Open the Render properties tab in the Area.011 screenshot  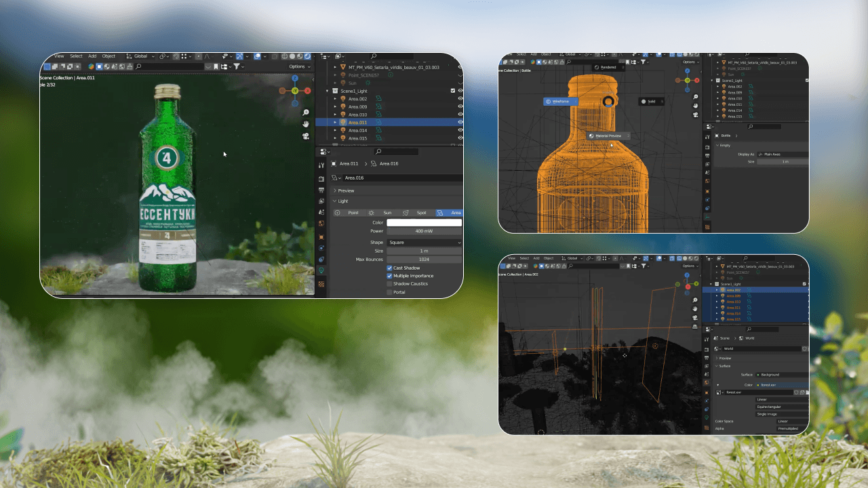pos(321,178)
